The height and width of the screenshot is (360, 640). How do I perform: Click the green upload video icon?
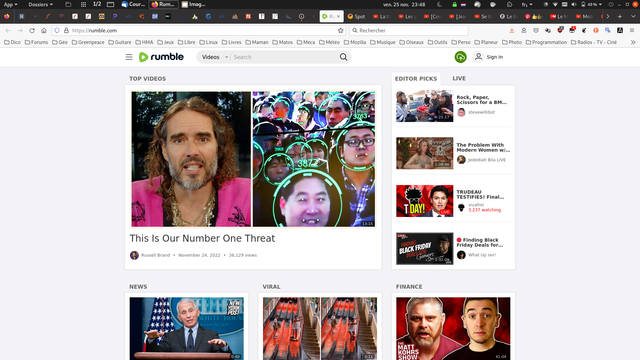460,57
